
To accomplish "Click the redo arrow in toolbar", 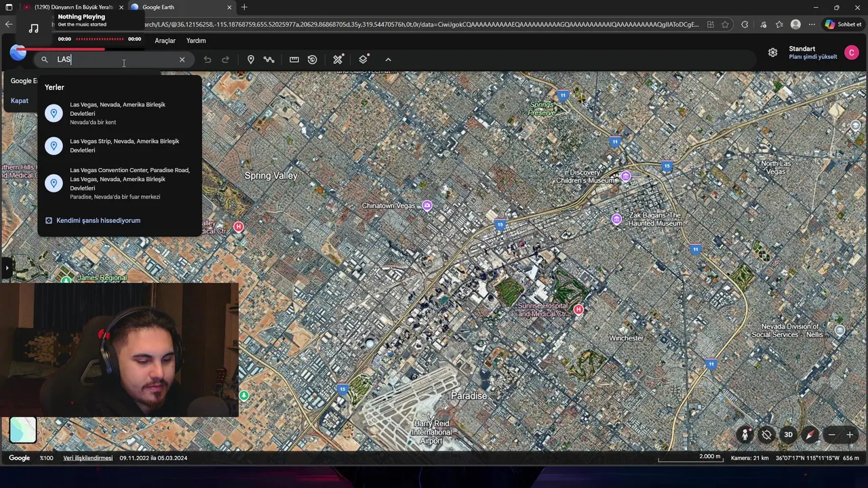I will click(x=226, y=60).
